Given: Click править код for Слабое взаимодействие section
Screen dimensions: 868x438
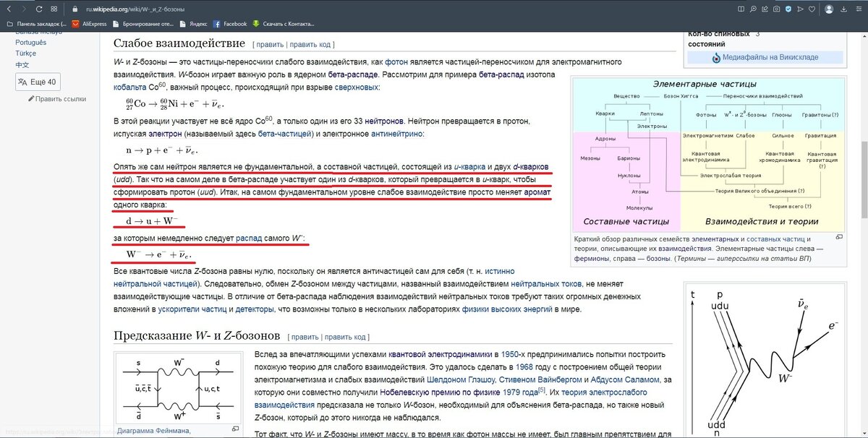Looking at the screenshot, I should click(310, 45).
